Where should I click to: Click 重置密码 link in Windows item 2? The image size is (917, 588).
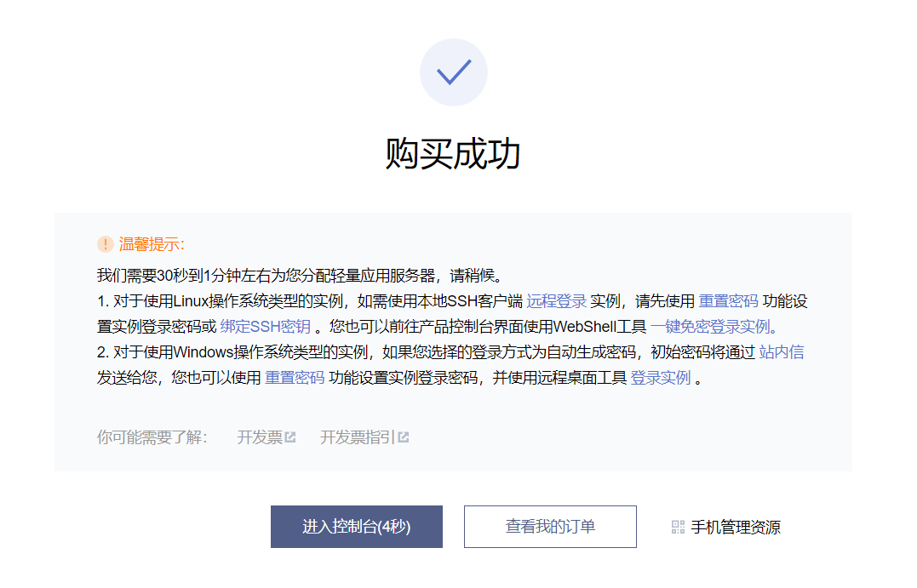pos(294,378)
